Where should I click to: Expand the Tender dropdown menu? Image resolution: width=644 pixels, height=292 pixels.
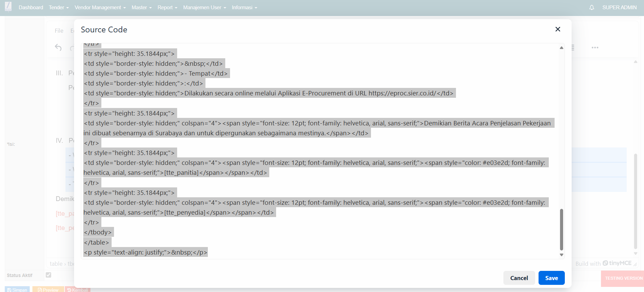pos(59,7)
